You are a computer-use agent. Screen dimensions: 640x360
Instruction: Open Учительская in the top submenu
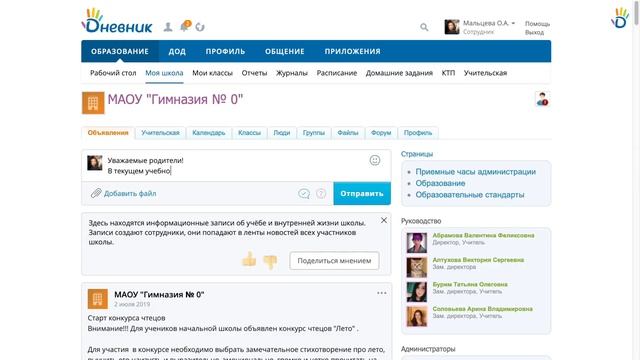pyautogui.click(x=485, y=73)
